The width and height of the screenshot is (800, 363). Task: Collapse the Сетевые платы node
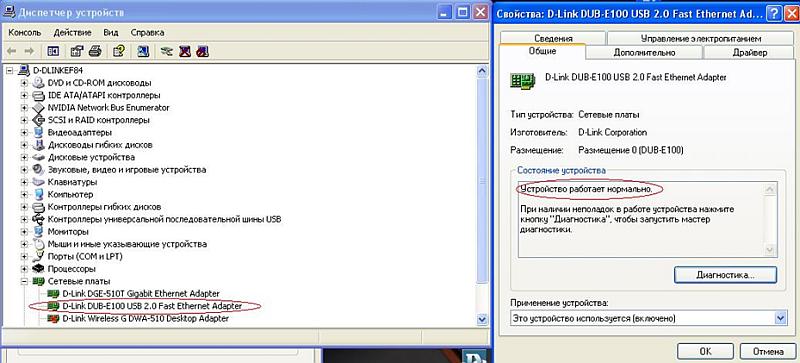click(x=24, y=281)
